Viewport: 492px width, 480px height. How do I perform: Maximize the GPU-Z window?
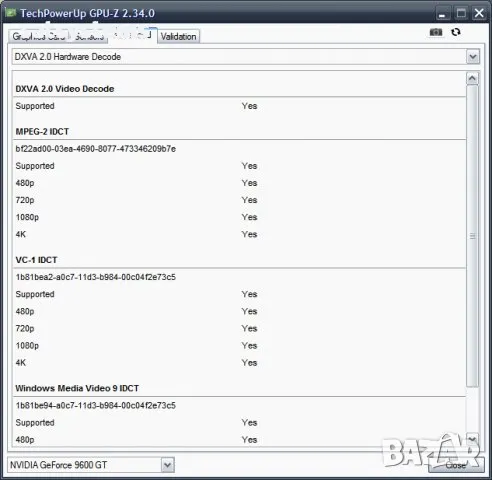tap(461, 13)
